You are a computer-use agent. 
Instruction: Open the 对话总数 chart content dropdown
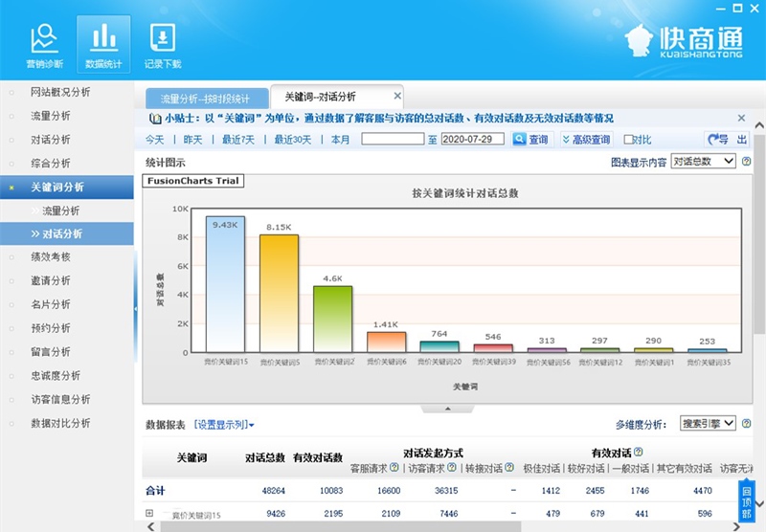[x=703, y=162]
